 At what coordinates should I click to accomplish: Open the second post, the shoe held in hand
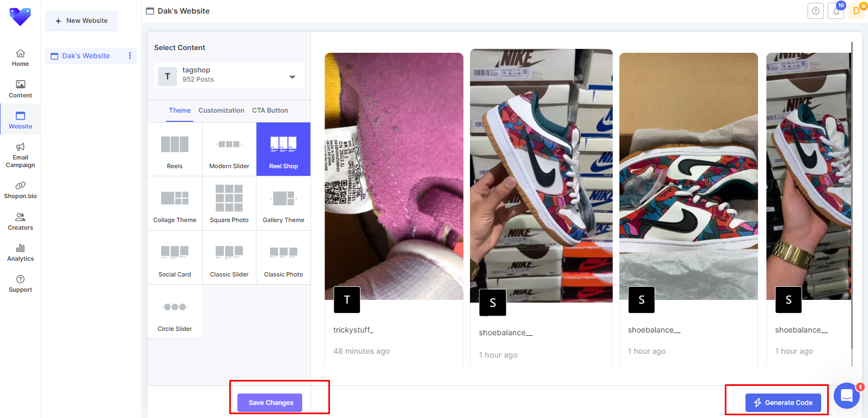[541, 176]
